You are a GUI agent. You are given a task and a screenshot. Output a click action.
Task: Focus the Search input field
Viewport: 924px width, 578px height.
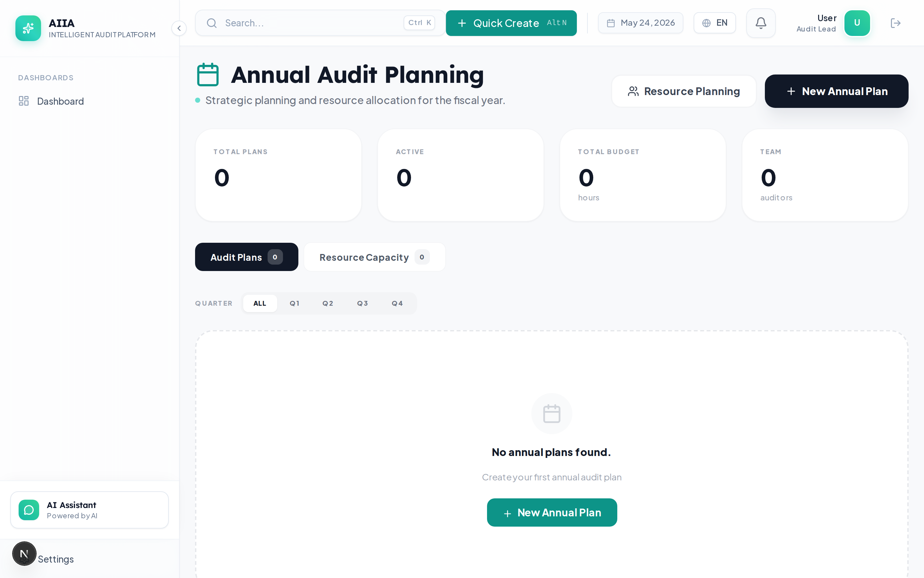click(320, 23)
